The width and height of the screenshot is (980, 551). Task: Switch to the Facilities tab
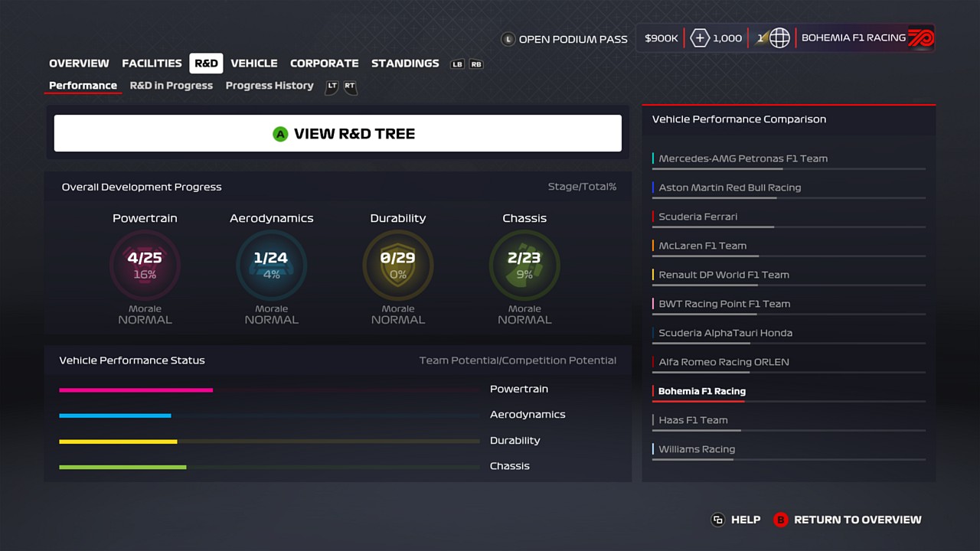coord(152,64)
